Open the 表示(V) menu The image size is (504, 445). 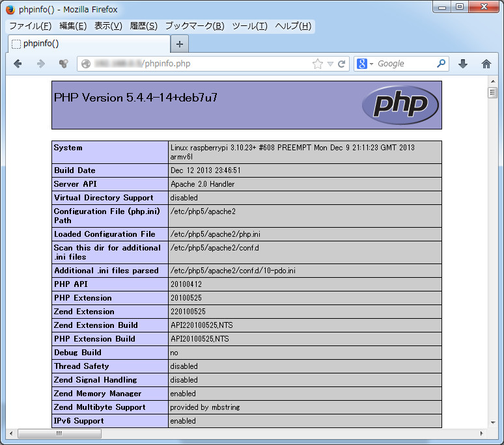pos(108,26)
